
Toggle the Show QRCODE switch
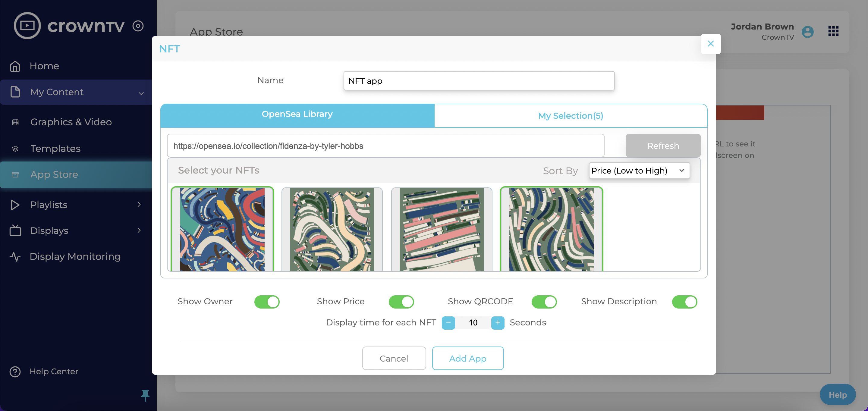[544, 302]
